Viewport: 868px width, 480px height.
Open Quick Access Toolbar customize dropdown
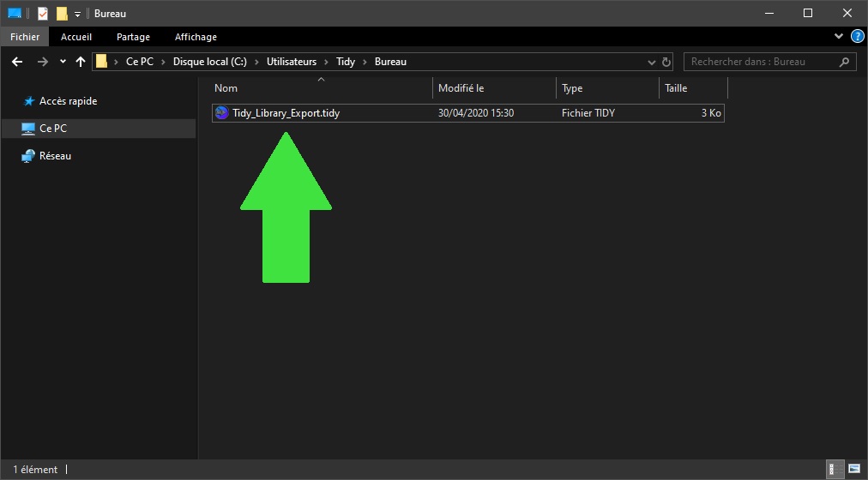pyautogui.click(x=77, y=14)
